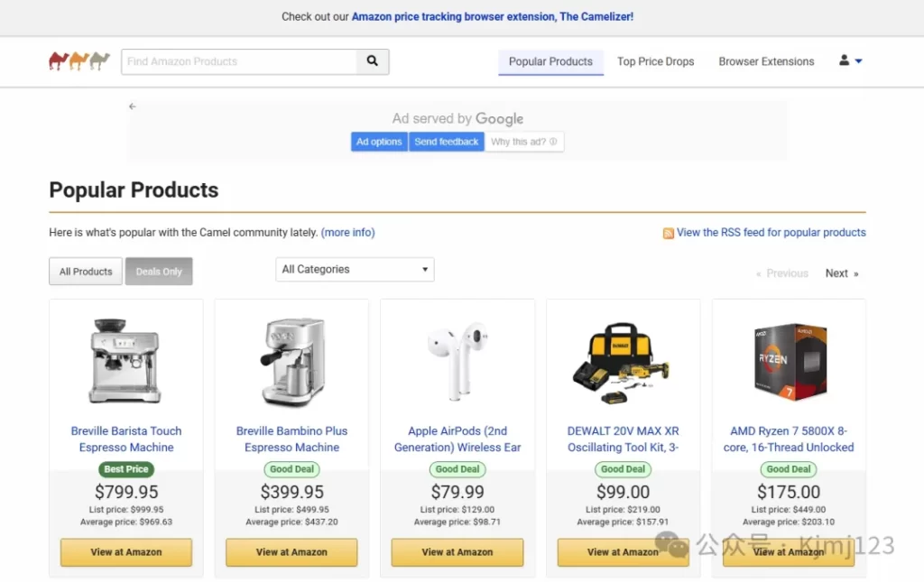
Task: Click the Ad options button
Action: (379, 142)
